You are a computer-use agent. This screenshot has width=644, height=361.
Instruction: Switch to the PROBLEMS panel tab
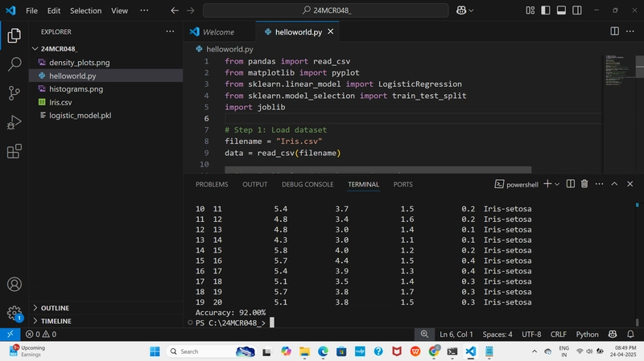click(x=212, y=184)
